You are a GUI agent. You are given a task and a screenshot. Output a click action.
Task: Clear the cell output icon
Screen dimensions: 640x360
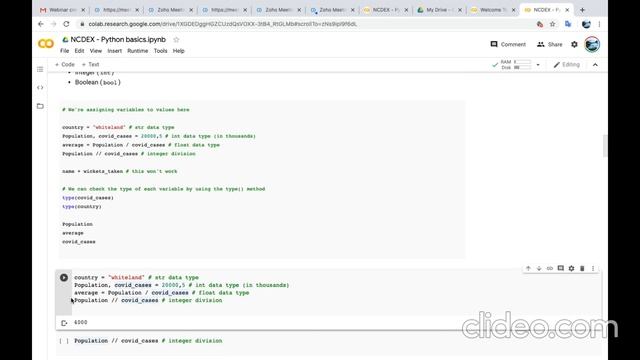tap(64, 323)
